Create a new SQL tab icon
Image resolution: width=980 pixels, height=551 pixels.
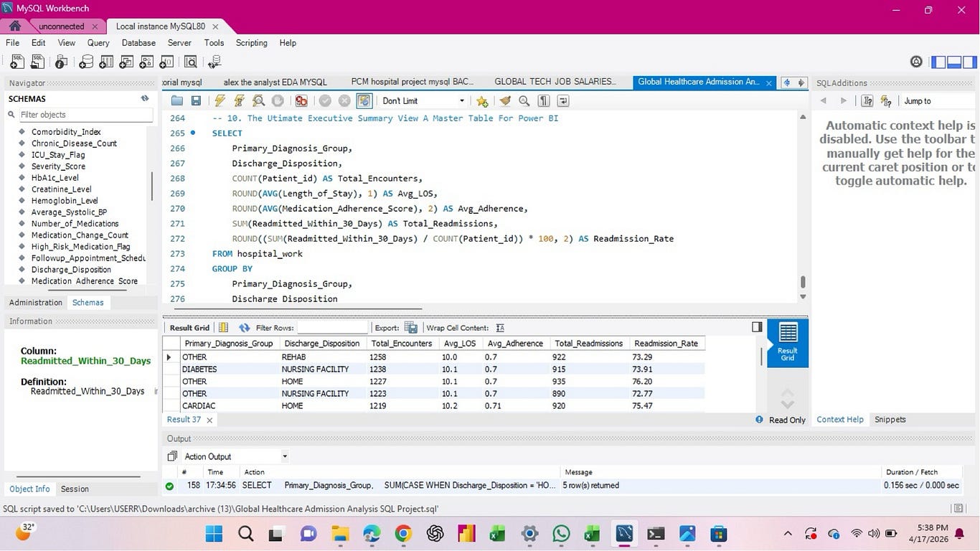[17, 62]
